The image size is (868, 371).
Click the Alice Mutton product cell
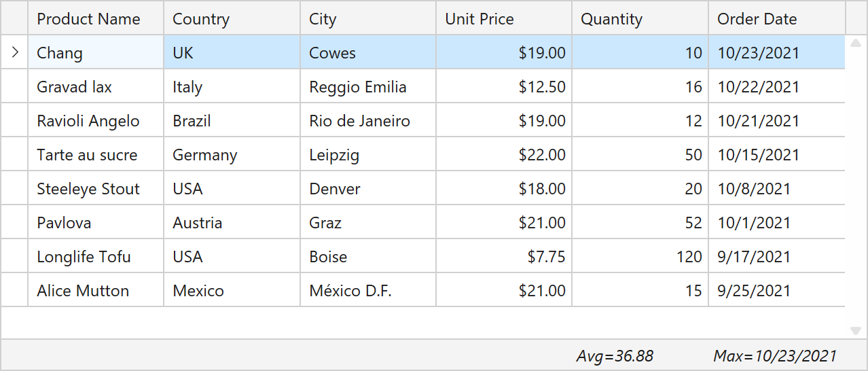pos(95,291)
